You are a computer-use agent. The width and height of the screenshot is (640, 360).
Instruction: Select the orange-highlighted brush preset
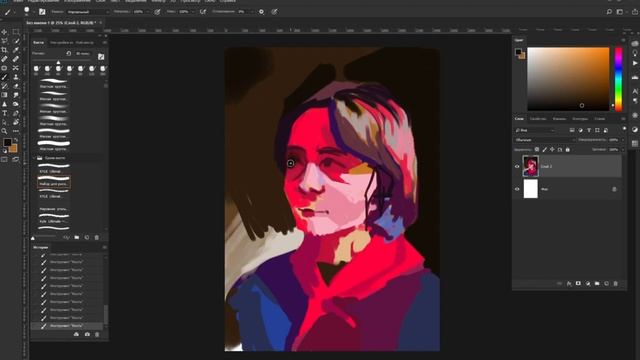[x=54, y=181]
